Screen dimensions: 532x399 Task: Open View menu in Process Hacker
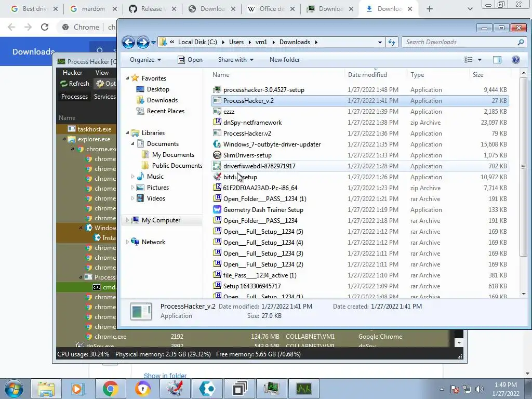coord(102,73)
